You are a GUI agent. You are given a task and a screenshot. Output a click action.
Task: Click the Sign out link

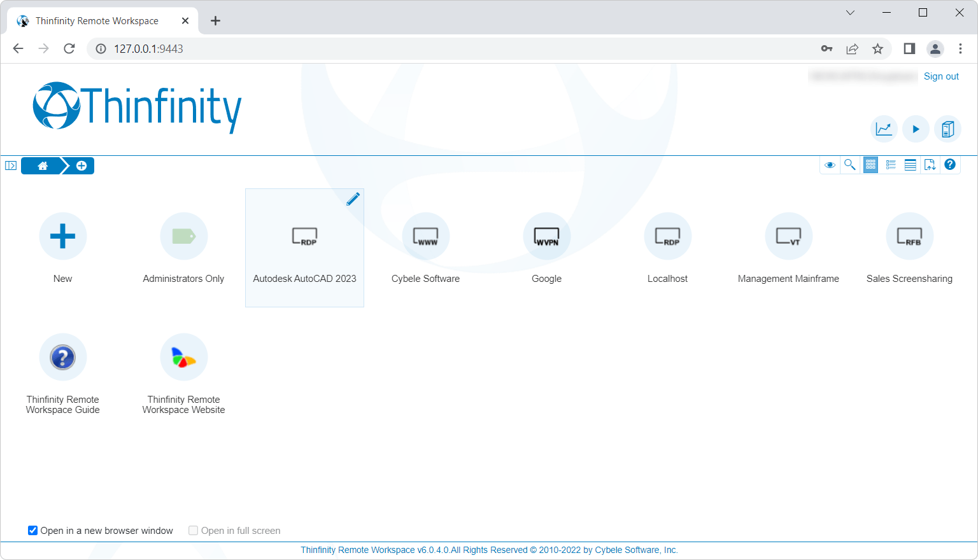941,76
